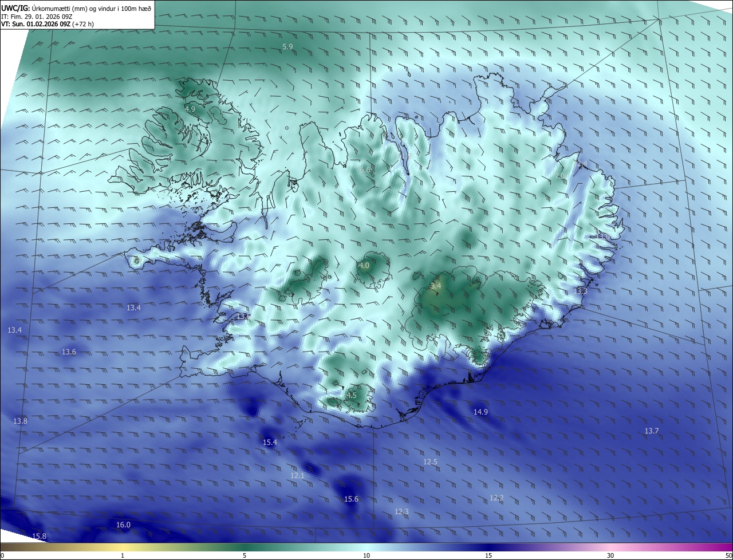The image size is (733, 560).
Task: Click the 15.6 value label
Action: click(x=351, y=499)
